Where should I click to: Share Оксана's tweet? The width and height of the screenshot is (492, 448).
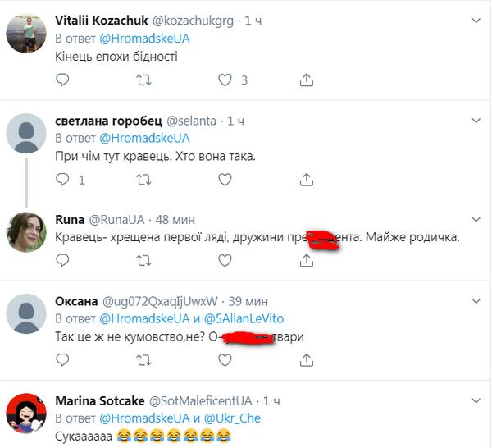pyautogui.click(x=306, y=359)
